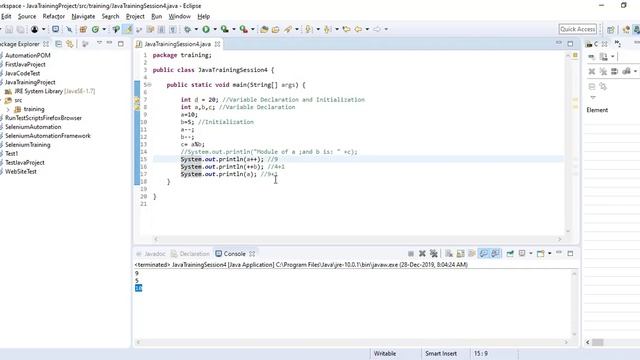Toggle the skip-breakpoints icon in toolbar

coord(69,29)
